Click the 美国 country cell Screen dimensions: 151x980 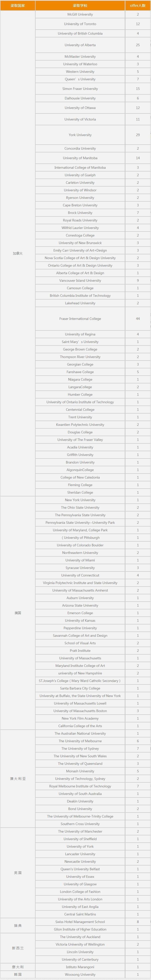point(18,613)
